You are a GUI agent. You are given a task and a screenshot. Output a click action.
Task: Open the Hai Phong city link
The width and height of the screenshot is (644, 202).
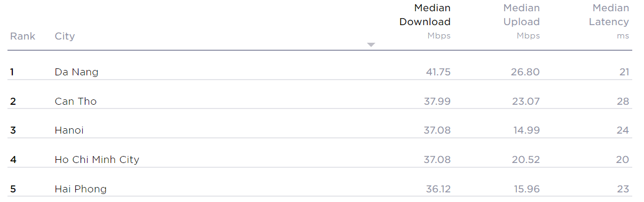tap(81, 189)
